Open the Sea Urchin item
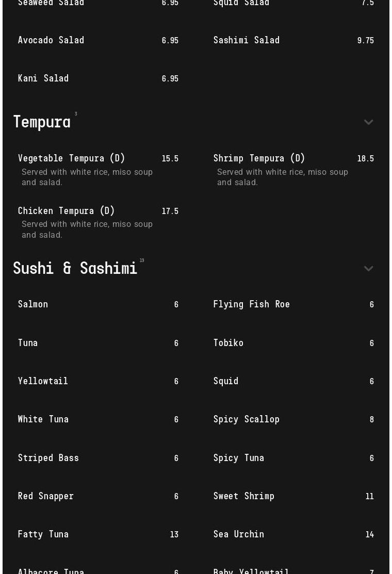The image size is (392, 574). click(239, 534)
